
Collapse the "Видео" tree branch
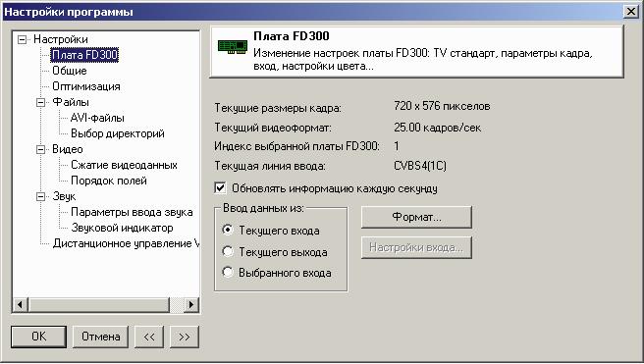pos(40,149)
